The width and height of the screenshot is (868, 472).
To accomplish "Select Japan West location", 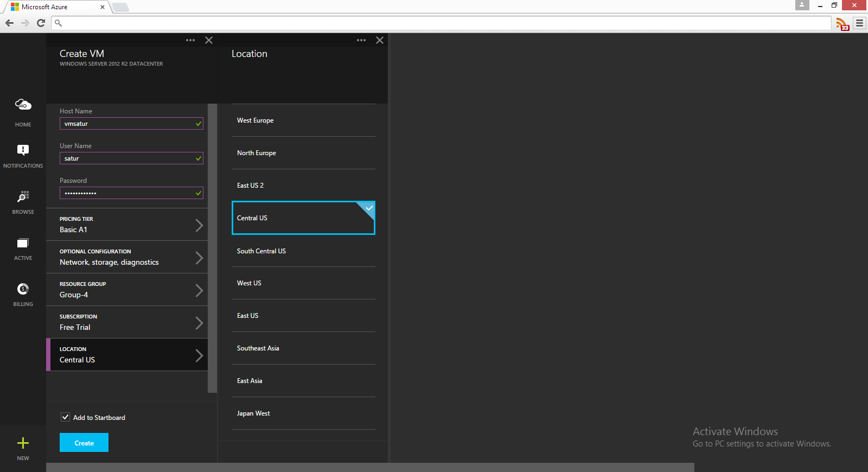I will [303, 413].
